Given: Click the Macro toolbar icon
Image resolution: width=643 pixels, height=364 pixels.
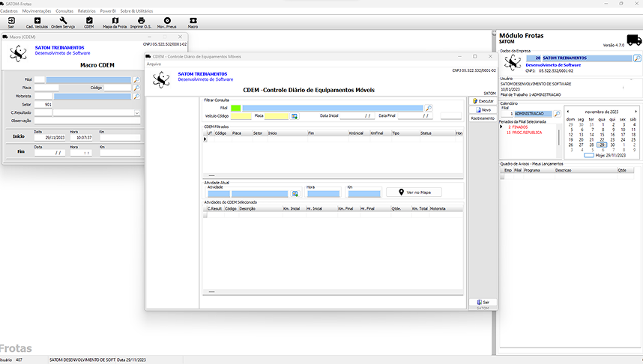Looking at the screenshot, I should [x=193, y=22].
